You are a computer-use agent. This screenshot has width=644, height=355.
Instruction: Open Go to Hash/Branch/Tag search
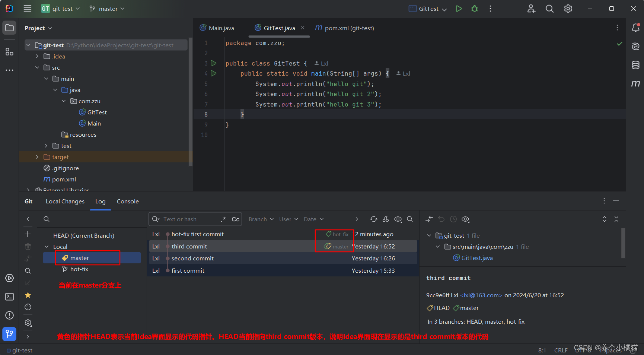(x=410, y=219)
